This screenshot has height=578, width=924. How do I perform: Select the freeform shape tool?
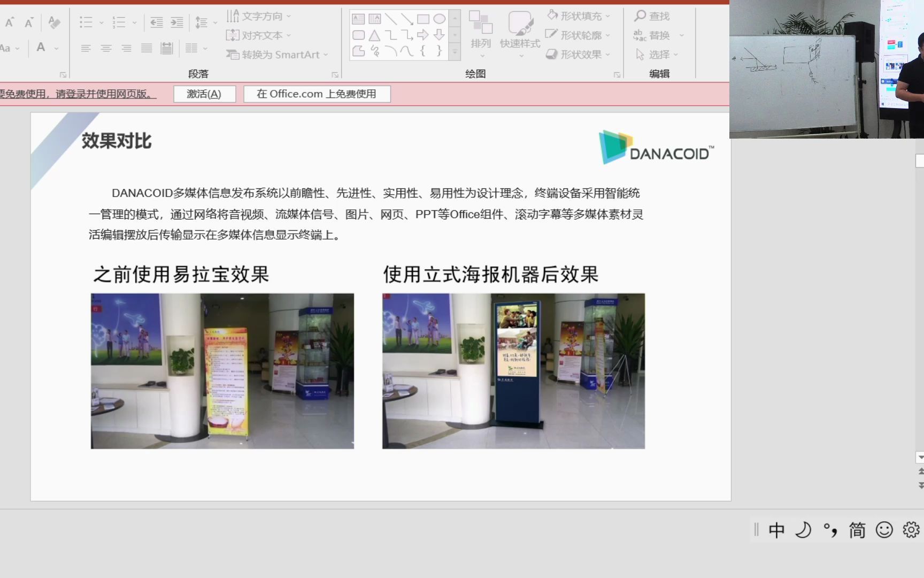click(358, 51)
